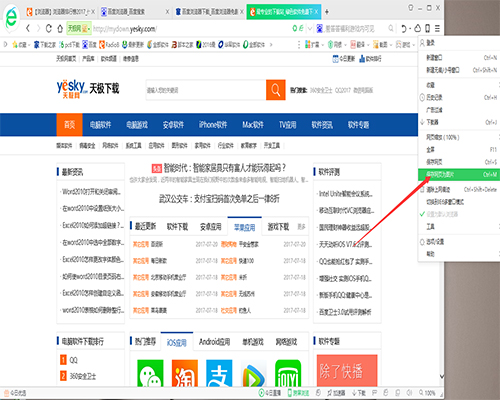The image size is (500, 400).
Task: Open 360安全卫士 in ranking list
Action: pyautogui.click(x=83, y=376)
